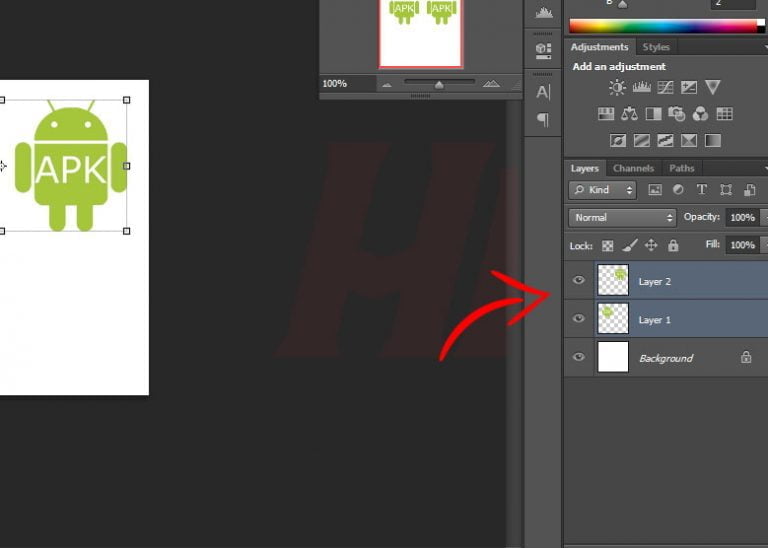The width and height of the screenshot is (768, 548).
Task: Click Navigator zoom out small mountains icon
Action: coord(387,85)
